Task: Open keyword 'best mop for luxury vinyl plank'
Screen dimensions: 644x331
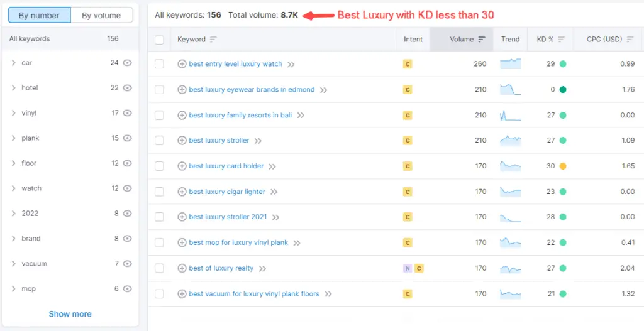Action: pyautogui.click(x=238, y=242)
